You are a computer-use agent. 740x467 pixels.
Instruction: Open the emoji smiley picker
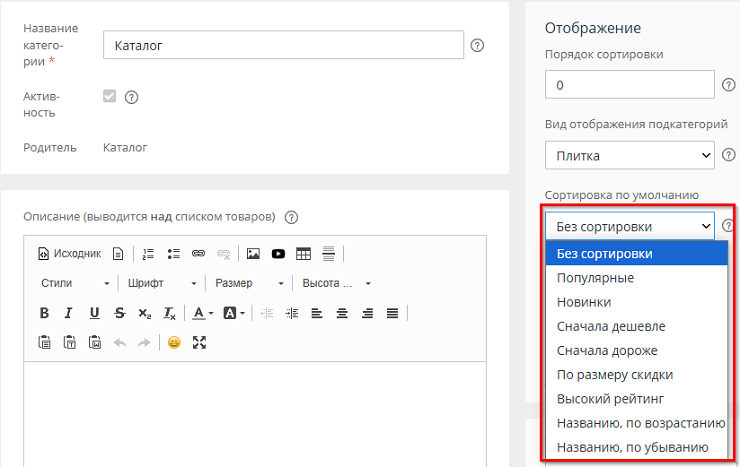[174, 342]
